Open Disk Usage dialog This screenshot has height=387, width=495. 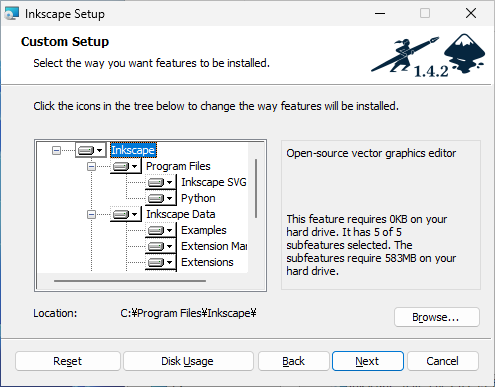(188, 361)
